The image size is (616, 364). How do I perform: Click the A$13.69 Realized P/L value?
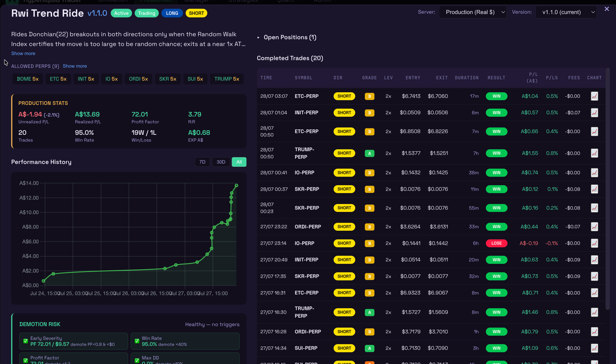[87, 114]
